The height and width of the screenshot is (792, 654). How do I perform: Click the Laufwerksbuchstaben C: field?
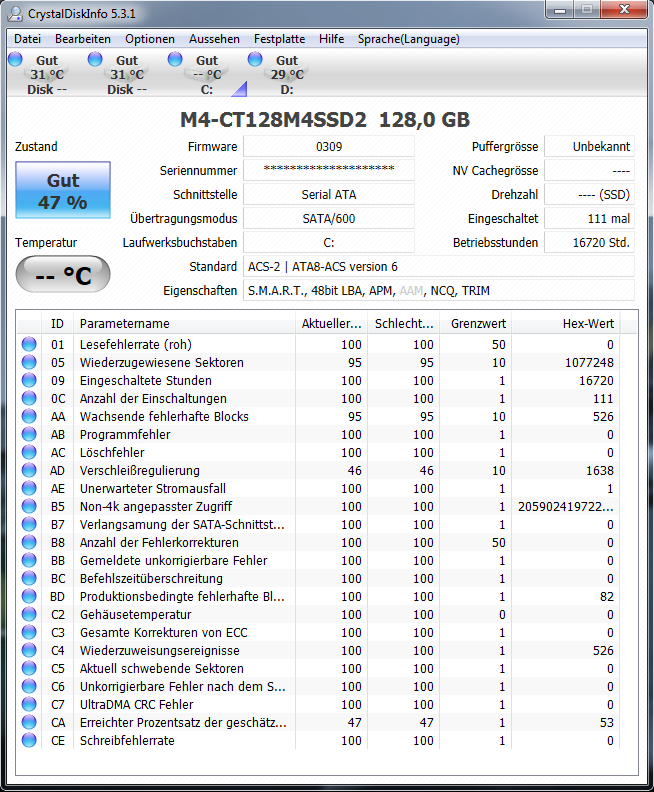(329, 242)
